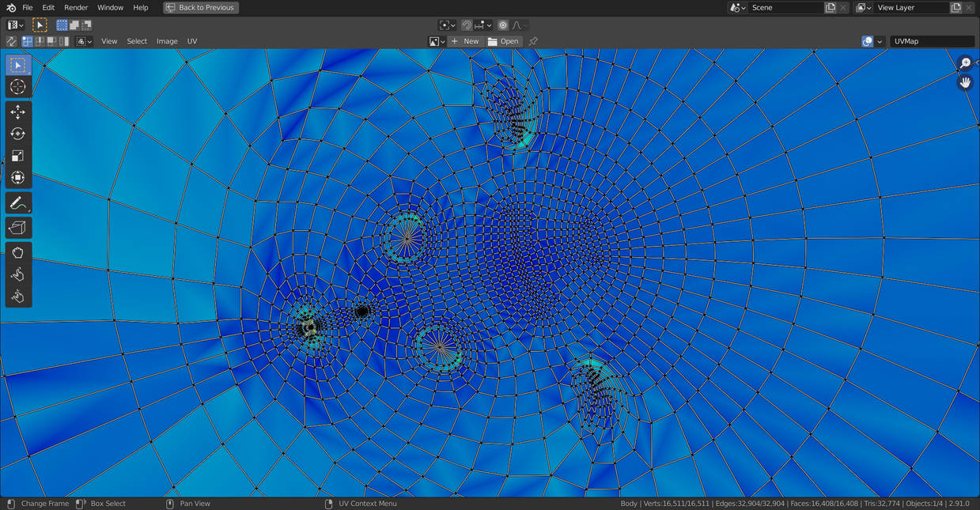The image size is (980, 510).
Task: Toggle UV sync selection
Action: pyautogui.click(x=12, y=41)
